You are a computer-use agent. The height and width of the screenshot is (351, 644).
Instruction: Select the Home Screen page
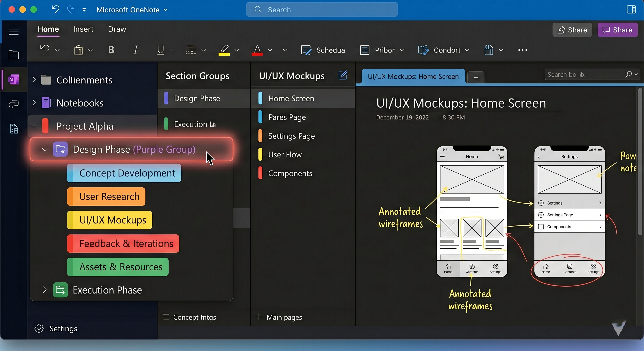coord(303,98)
